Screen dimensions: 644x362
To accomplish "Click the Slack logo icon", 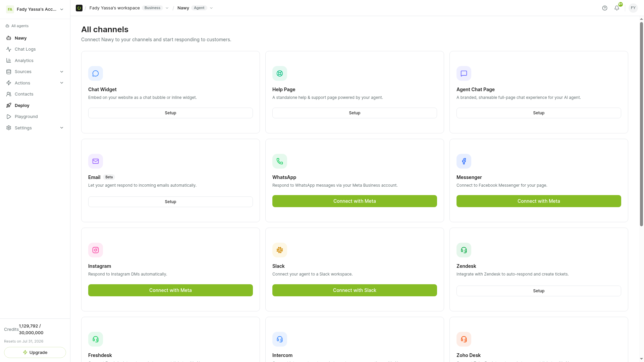I will (280, 250).
